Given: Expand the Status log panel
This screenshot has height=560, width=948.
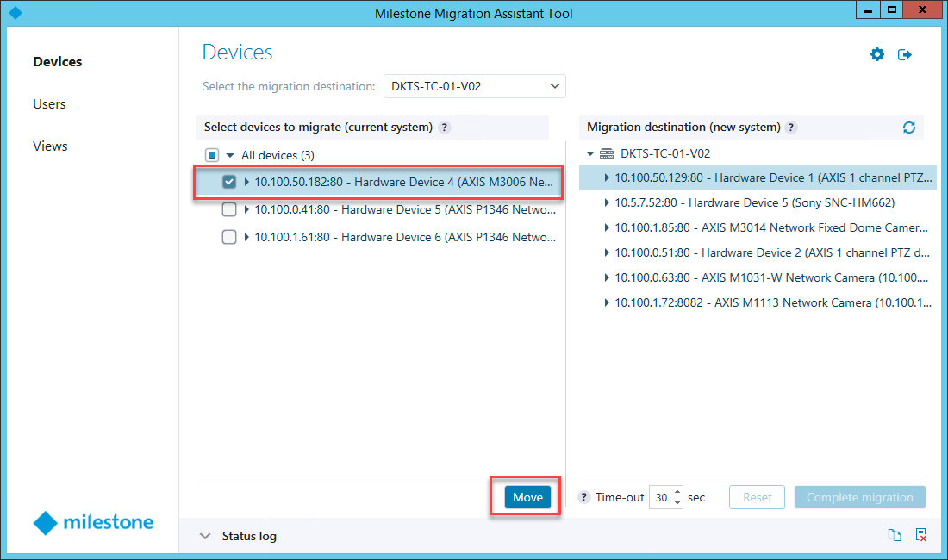Looking at the screenshot, I should [x=205, y=536].
